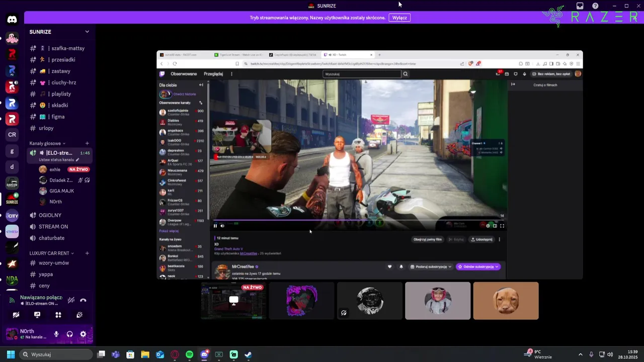Collapse the LUXURY CAR RENT category

pyautogui.click(x=52, y=253)
